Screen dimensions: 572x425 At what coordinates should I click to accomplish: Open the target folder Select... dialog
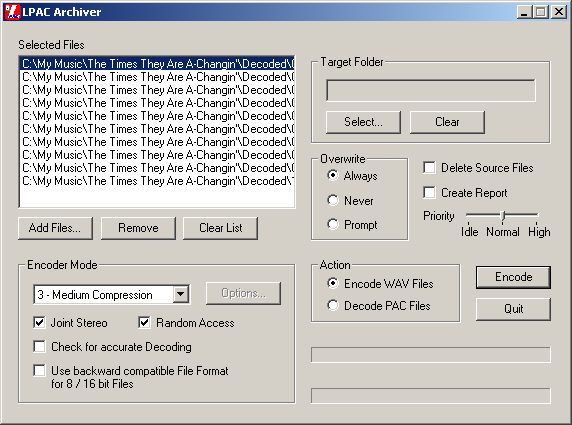[x=363, y=122]
